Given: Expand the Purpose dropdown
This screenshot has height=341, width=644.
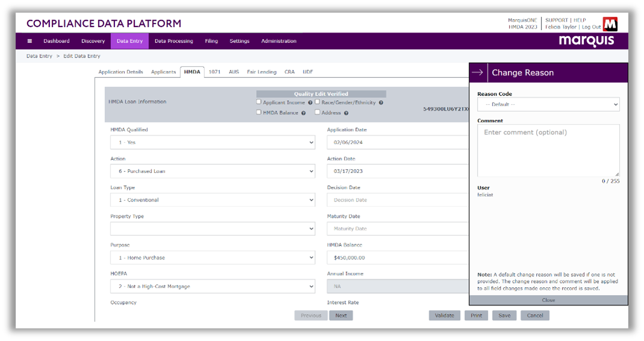Looking at the screenshot, I should click(x=213, y=258).
